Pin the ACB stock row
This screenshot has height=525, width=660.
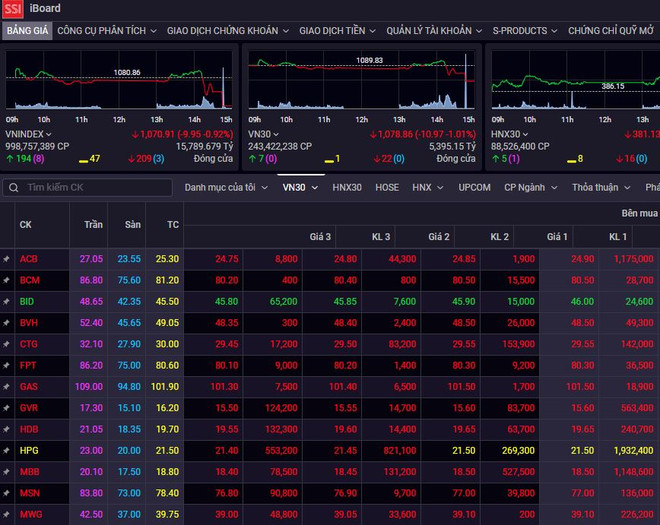pyautogui.click(x=7, y=259)
